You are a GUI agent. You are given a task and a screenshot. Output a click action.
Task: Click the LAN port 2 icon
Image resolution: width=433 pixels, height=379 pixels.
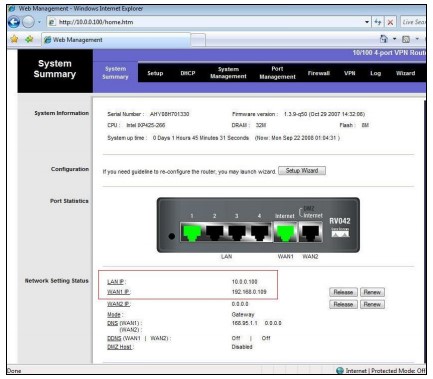(x=215, y=232)
